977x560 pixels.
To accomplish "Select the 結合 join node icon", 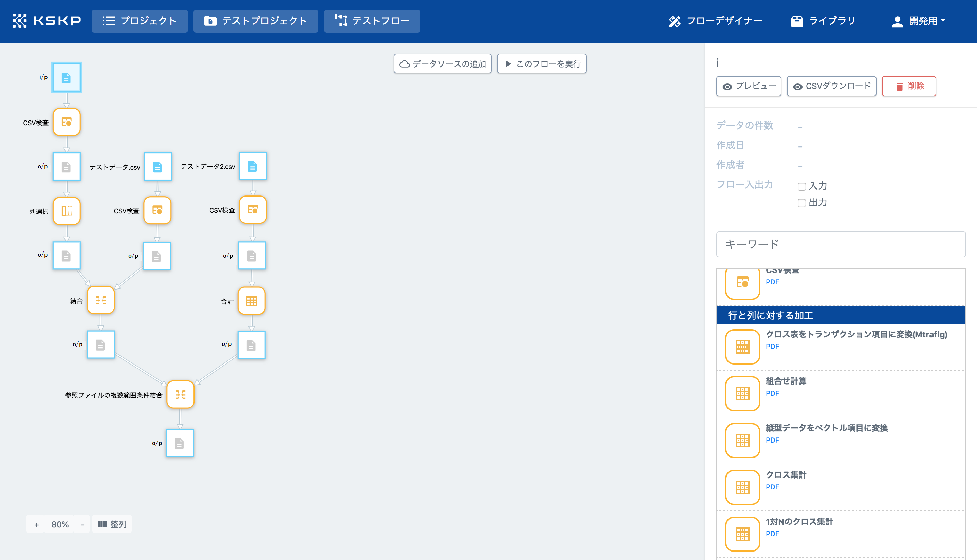I will [101, 300].
